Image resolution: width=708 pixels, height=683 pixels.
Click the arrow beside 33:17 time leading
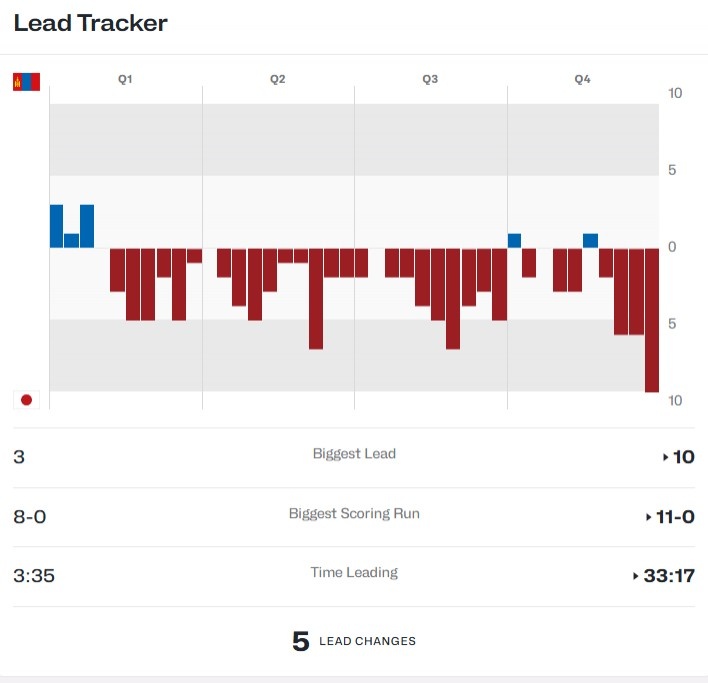(x=636, y=576)
